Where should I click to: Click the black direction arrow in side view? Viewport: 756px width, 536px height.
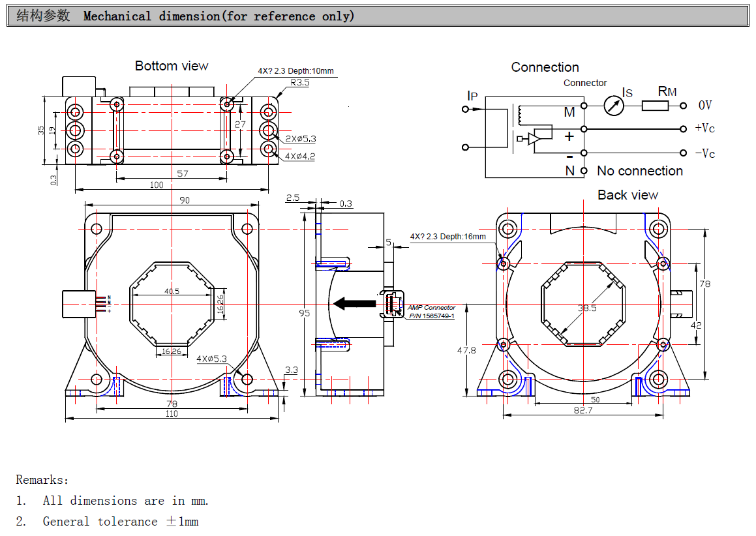click(354, 303)
